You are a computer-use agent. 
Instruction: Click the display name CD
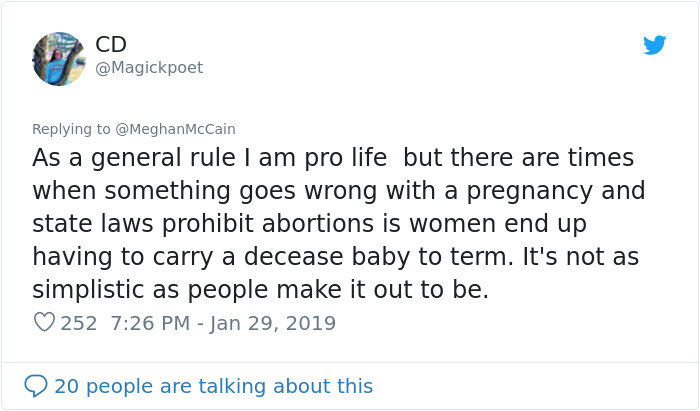pyautogui.click(x=111, y=45)
